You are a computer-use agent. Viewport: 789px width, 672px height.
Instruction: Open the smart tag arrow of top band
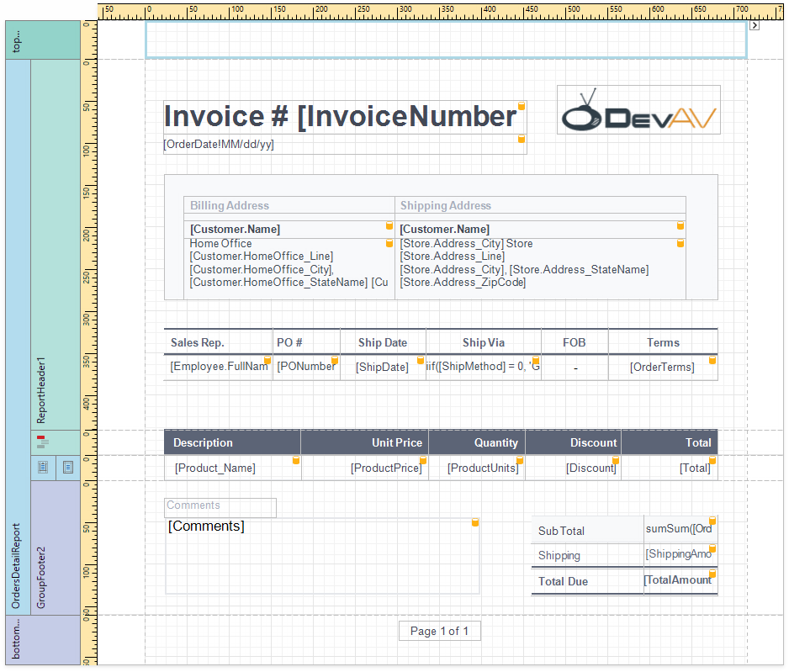(755, 26)
